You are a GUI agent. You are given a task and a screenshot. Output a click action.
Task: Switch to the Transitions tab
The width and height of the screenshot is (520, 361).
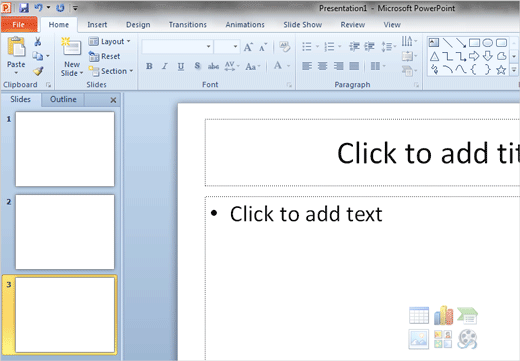(188, 25)
